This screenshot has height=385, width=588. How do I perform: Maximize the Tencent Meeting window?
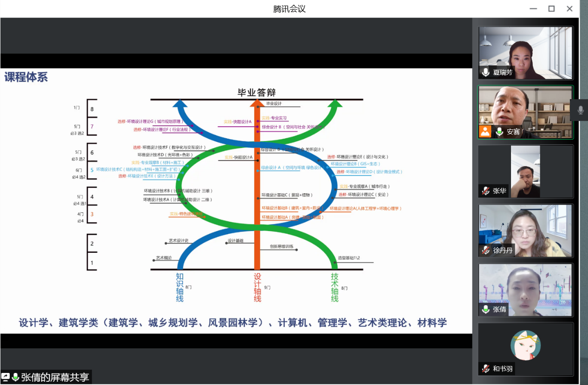pyautogui.click(x=551, y=9)
